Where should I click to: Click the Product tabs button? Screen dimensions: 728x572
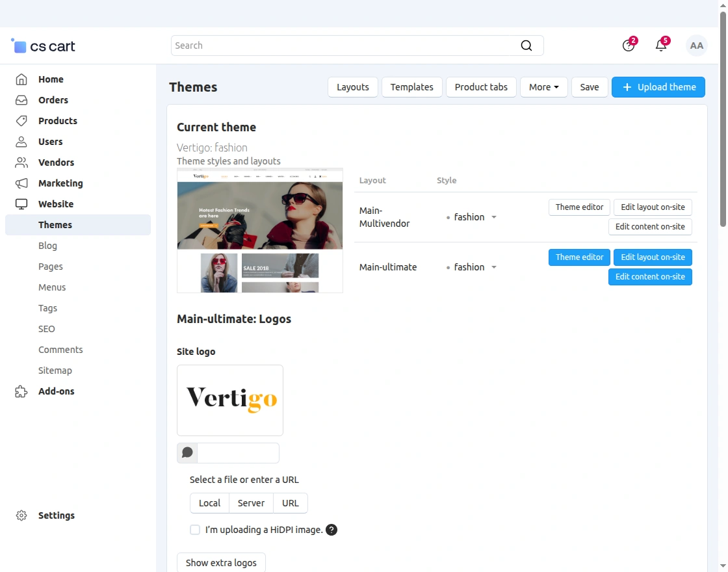[481, 87]
